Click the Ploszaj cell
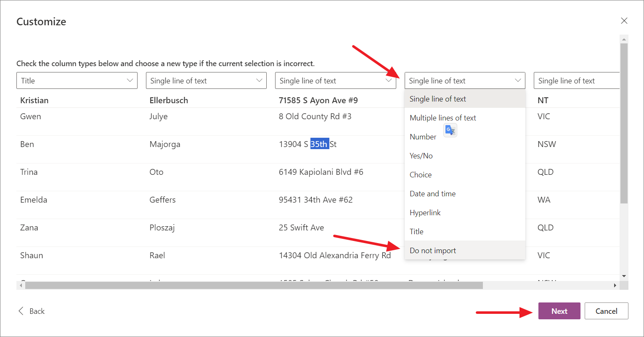The image size is (644, 337). (x=162, y=228)
